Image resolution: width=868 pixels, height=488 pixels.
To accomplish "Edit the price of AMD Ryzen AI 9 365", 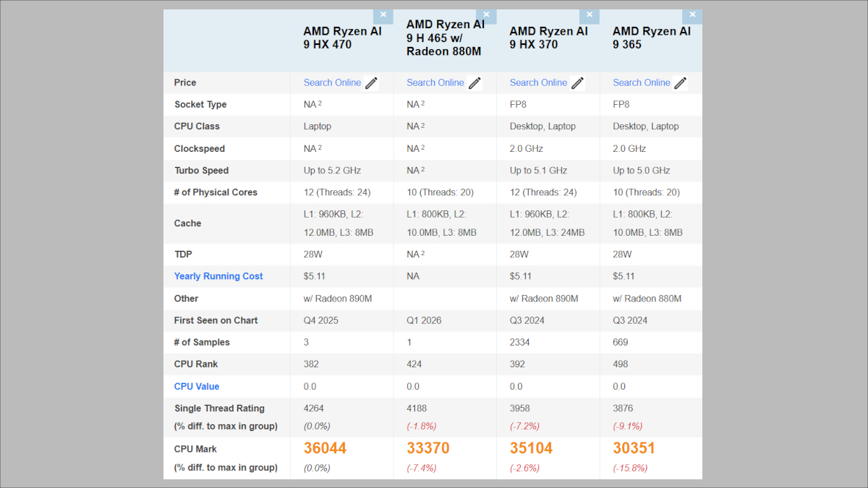I will click(680, 82).
